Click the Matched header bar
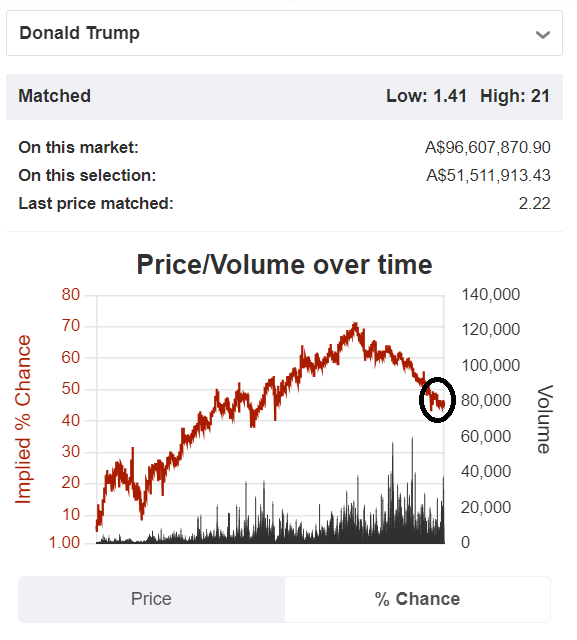The height and width of the screenshot is (640, 577). 284,97
